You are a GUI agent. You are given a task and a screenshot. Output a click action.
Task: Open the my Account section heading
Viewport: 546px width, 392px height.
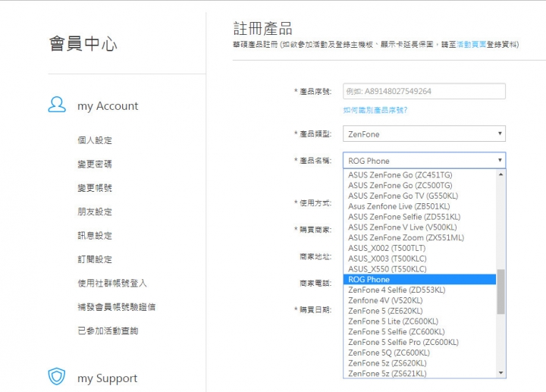click(x=108, y=106)
